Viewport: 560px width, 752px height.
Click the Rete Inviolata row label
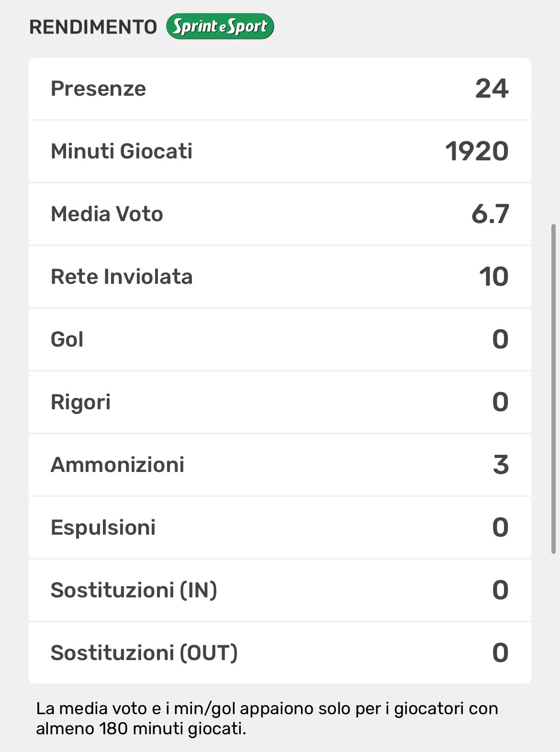pyautogui.click(x=122, y=277)
